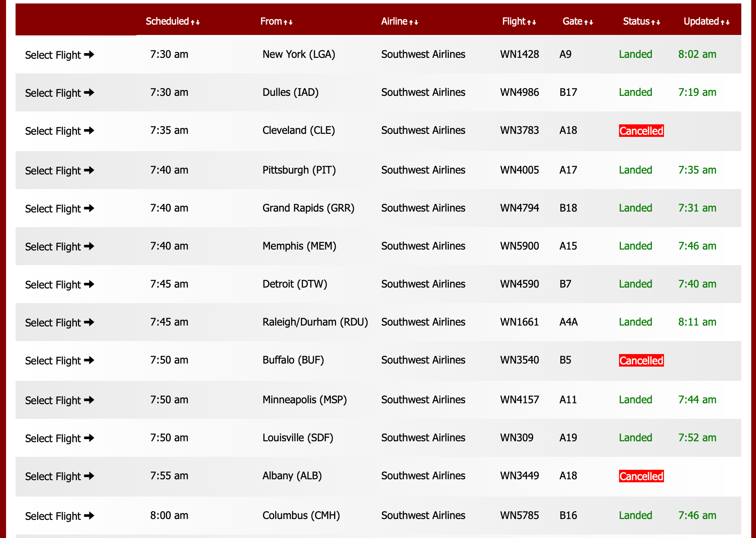Click Southwest Airlines in Louisville row
Image resolution: width=756 pixels, height=538 pixels.
[423, 437]
